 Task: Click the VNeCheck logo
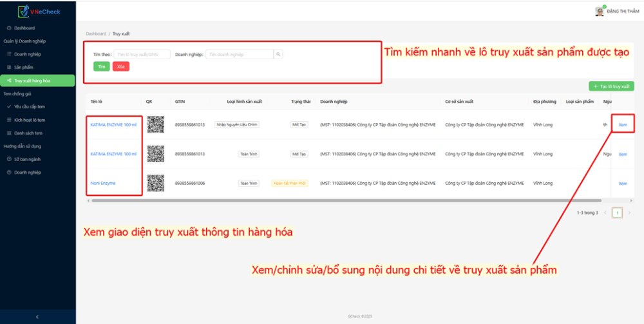coord(39,12)
